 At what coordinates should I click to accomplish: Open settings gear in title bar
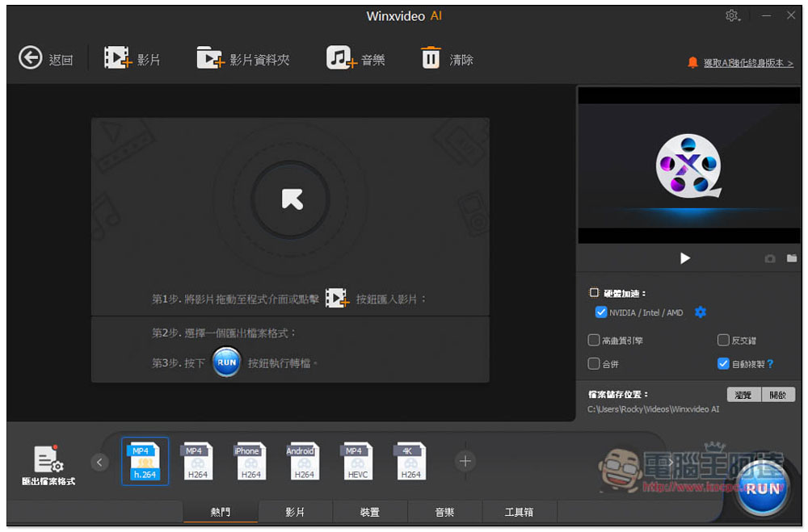coord(732,16)
